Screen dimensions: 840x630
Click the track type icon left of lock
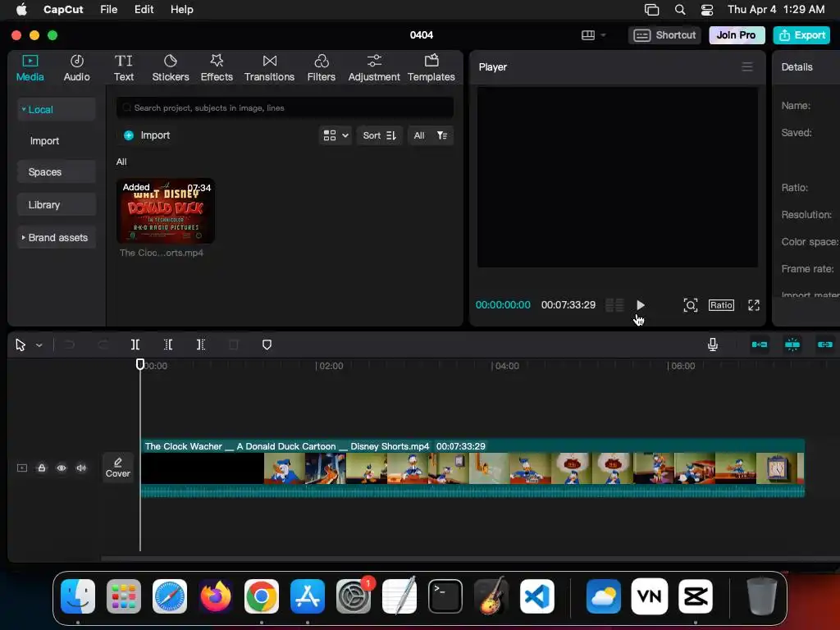[x=22, y=468]
